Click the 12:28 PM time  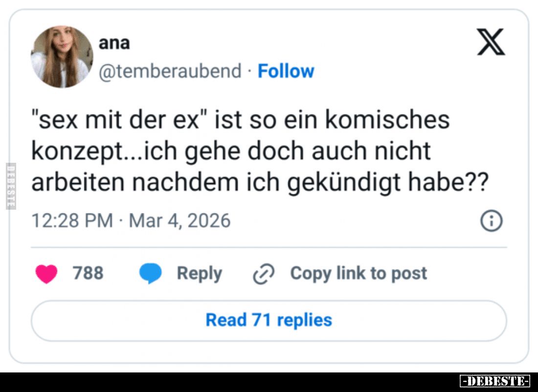pos(72,220)
